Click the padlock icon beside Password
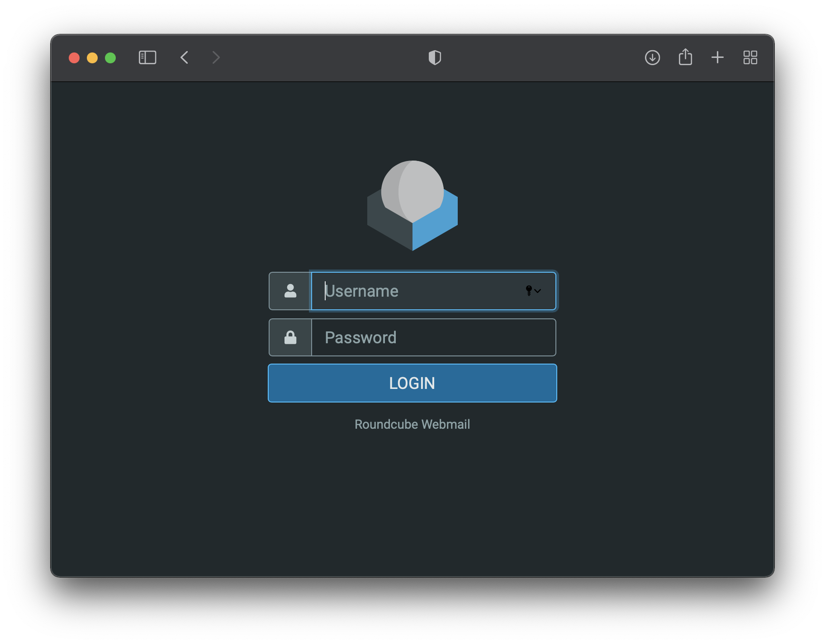The height and width of the screenshot is (644, 825). pyautogui.click(x=290, y=337)
